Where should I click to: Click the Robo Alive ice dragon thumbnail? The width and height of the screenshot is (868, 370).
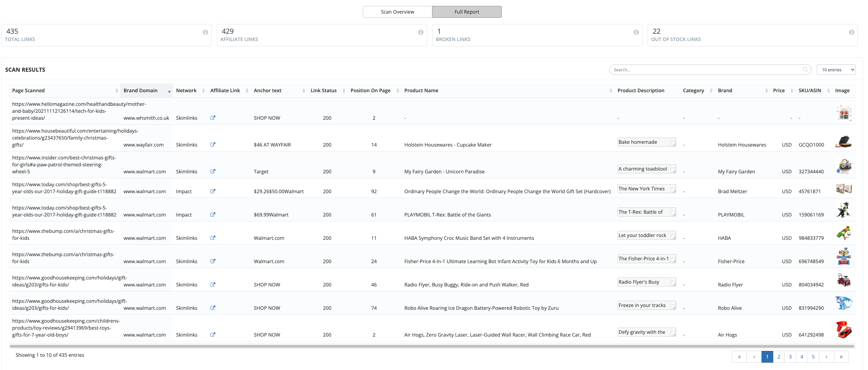pos(844,303)
